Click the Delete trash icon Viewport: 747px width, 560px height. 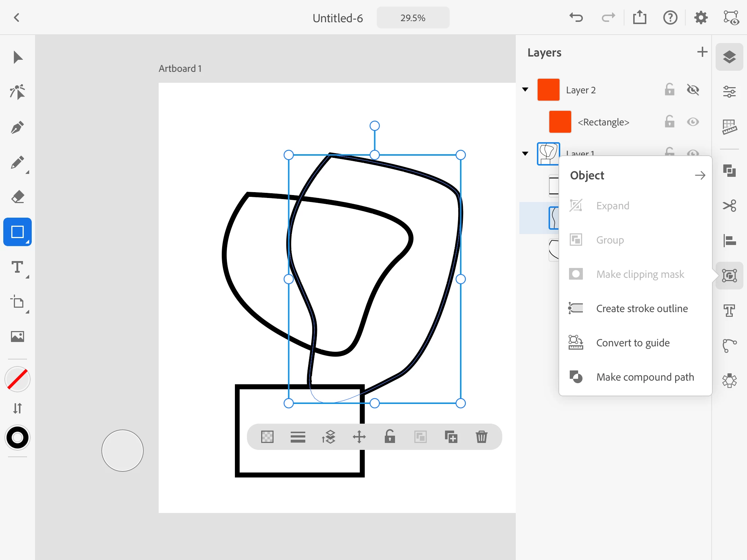click(481, 436)
